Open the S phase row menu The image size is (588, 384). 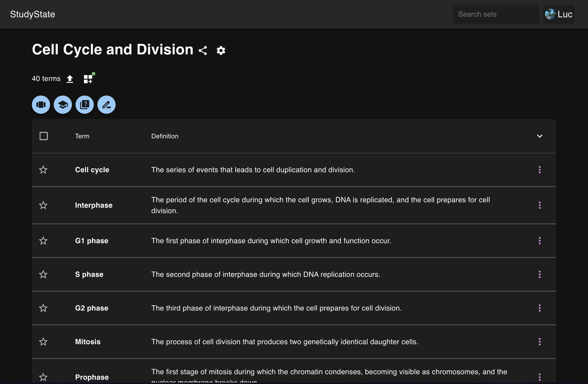pos(540,274)
